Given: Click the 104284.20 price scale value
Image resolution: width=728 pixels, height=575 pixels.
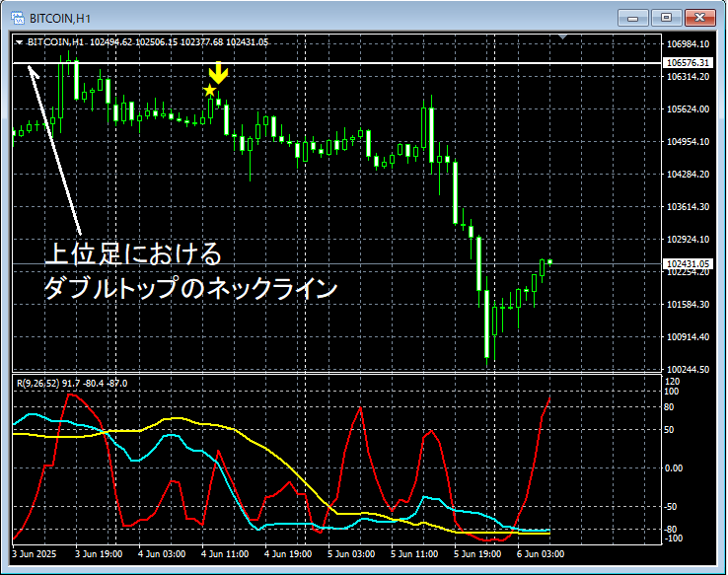Looking at the screenshot, I should pyautogui.click(x=688, y=174).
